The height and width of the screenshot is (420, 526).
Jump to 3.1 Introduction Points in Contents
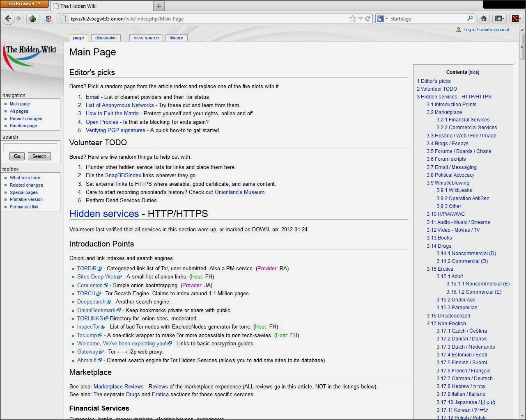(x=452, y=105)
